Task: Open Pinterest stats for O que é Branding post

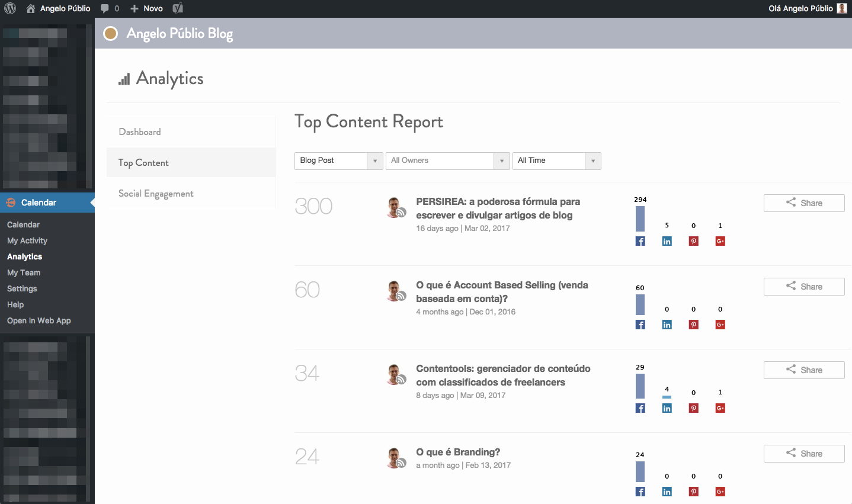Action: click(693, 492)
